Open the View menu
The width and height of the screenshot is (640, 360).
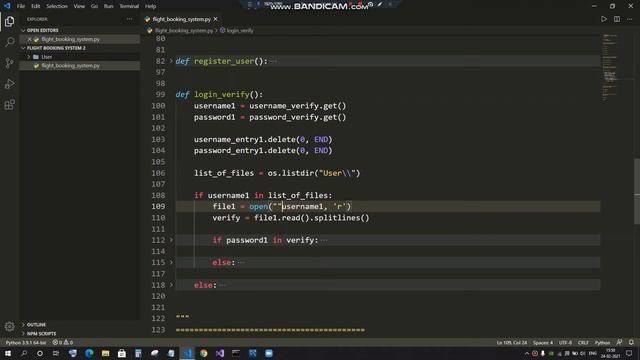click(x=79, y=6)
